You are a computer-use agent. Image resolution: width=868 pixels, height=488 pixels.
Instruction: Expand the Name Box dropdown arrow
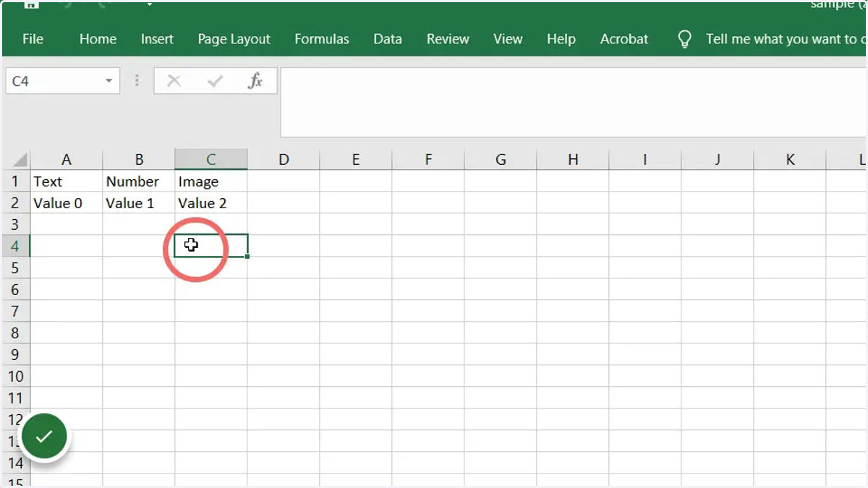coord(109,81)
